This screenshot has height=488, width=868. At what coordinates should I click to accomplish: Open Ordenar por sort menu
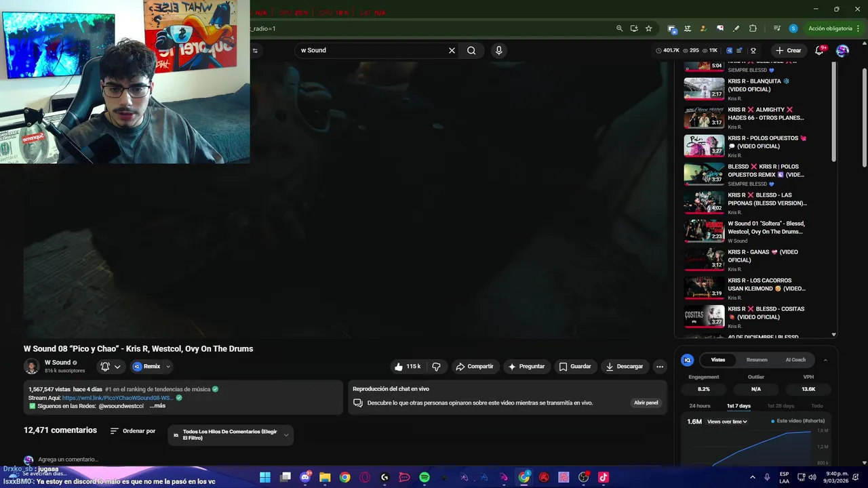pos(133,431)
